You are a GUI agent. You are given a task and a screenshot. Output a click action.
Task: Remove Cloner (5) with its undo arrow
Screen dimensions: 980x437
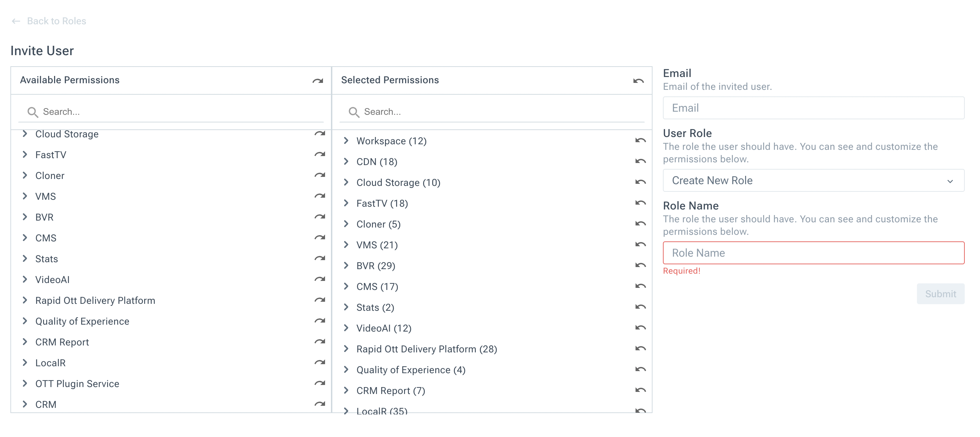[x=641, y=224]
